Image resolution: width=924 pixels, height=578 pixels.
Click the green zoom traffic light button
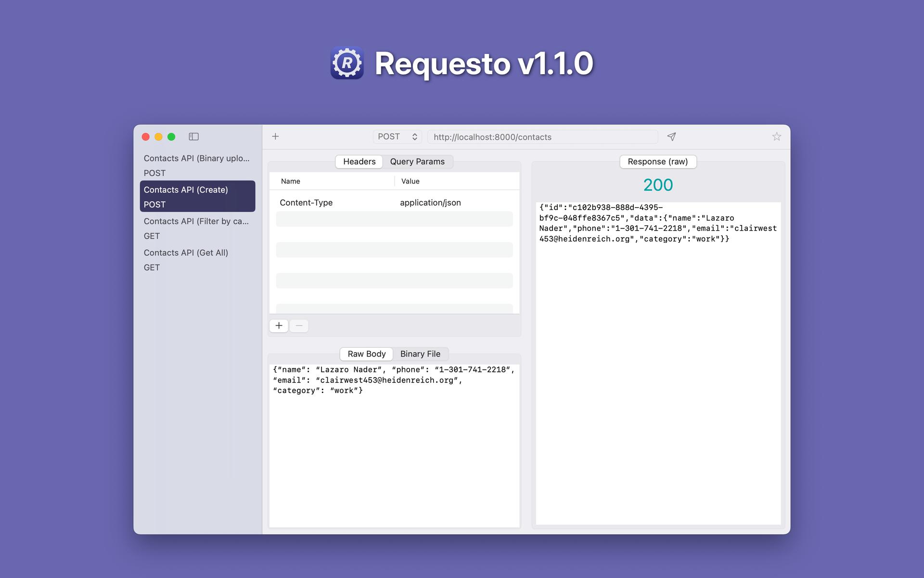point(171,137)
